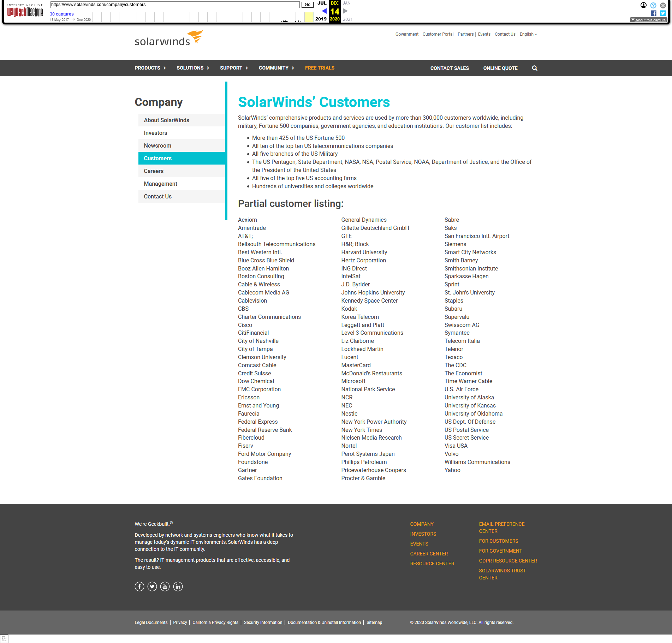The width and height of the screenshot is (672, 643).
Task: Open the Legal Documents footer link
Action: pos(151,623)
